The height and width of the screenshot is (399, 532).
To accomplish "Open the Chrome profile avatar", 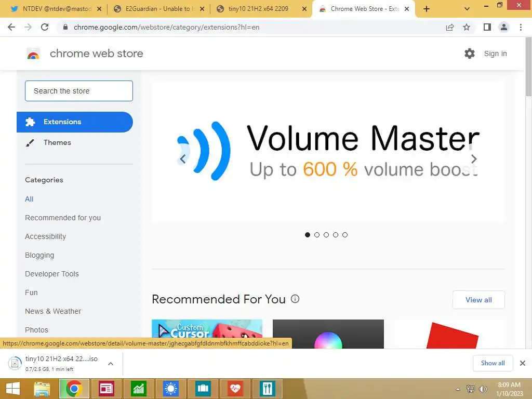I will pyautogui.click(x=504, y=27).
